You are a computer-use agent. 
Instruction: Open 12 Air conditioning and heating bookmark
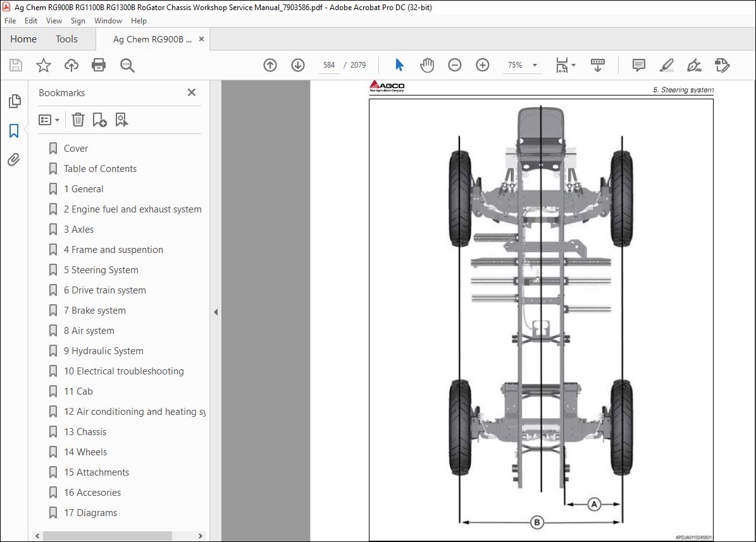tap(135, 412)
